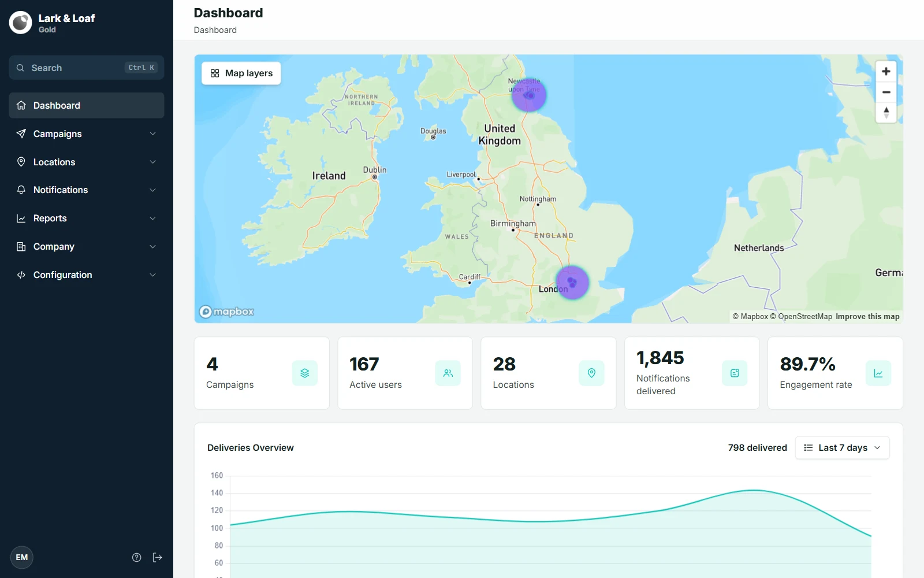924x578 pixels.
Task: Open the EM user avatar
Action: [22, 557]
